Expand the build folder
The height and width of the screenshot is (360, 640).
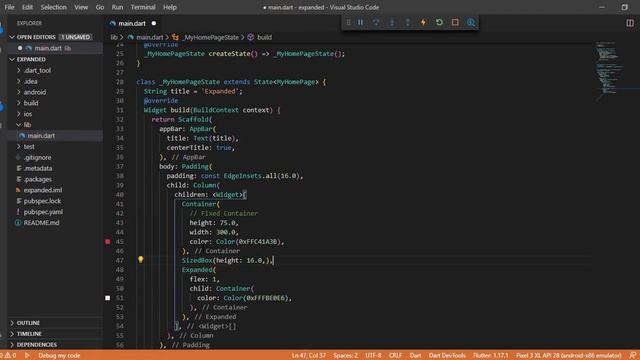(x=31, y=103)
